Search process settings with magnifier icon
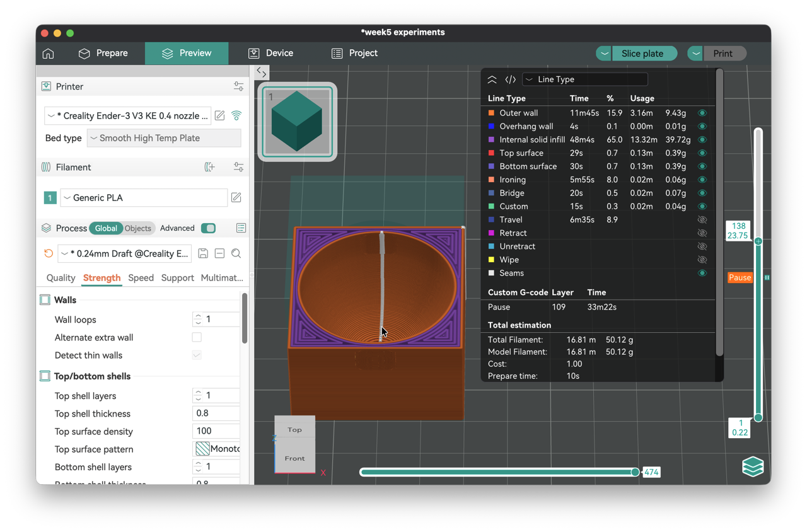This screenshot has height=532, width=807. click(x=236, y=253)
